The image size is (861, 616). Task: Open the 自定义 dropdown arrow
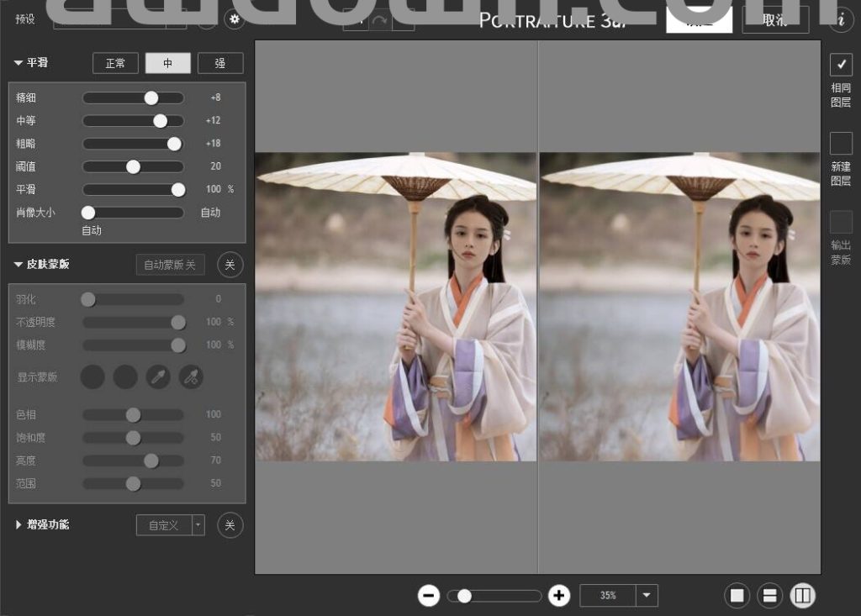pyautogui.click(x=198, y=525)
